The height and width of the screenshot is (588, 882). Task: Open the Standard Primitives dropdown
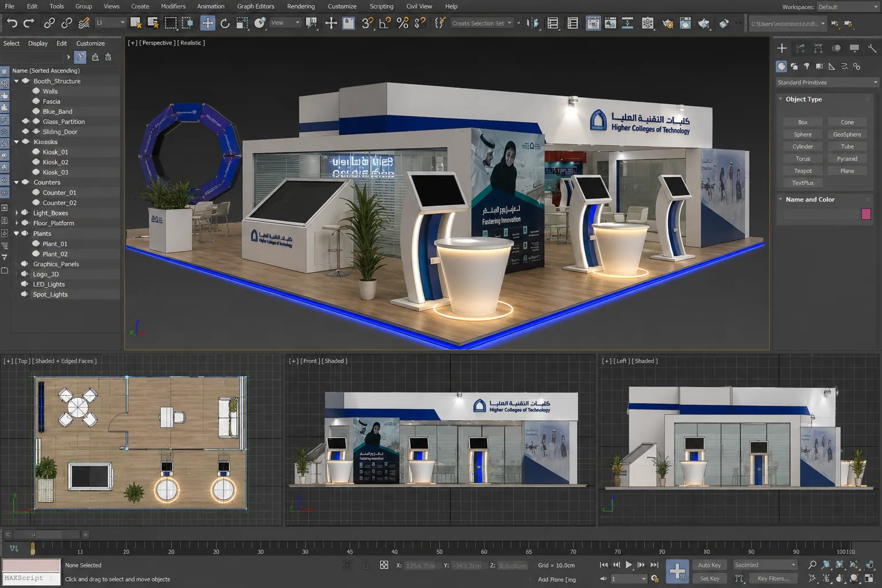point(827,83)
